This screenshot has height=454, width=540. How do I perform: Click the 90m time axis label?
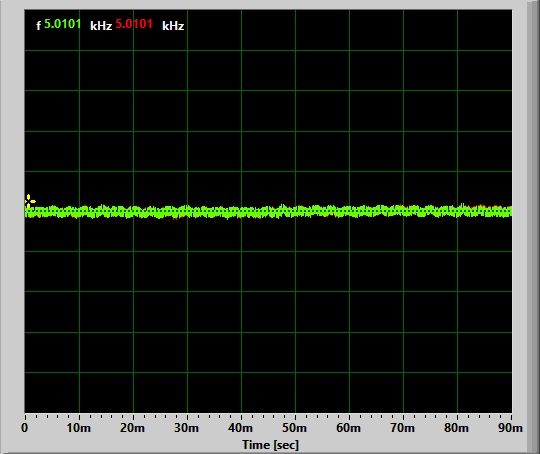tap(510, 428)
